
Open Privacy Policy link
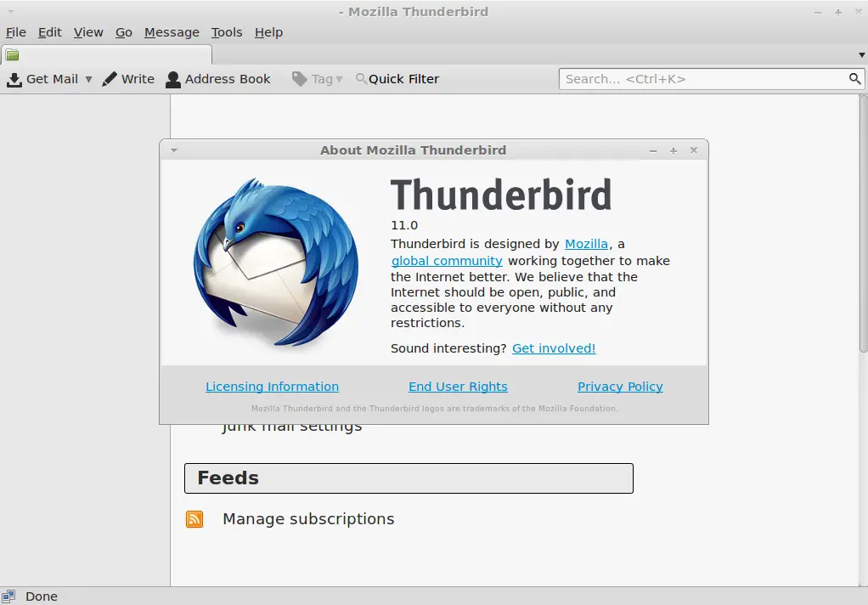(620, 387)
